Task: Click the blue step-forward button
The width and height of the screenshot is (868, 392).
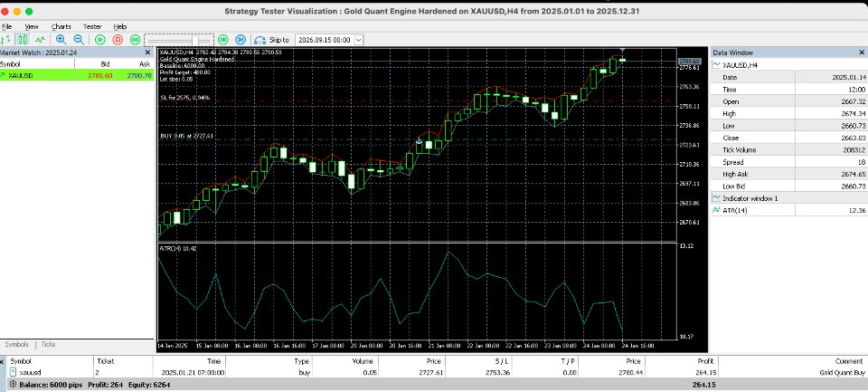Action: pyautogui.click(x=241, y=39)
